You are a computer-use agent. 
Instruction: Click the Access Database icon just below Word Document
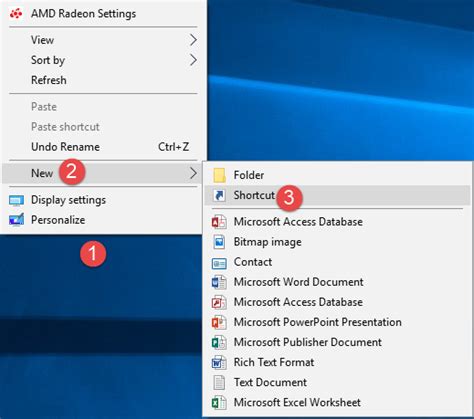tap(219, 302)
